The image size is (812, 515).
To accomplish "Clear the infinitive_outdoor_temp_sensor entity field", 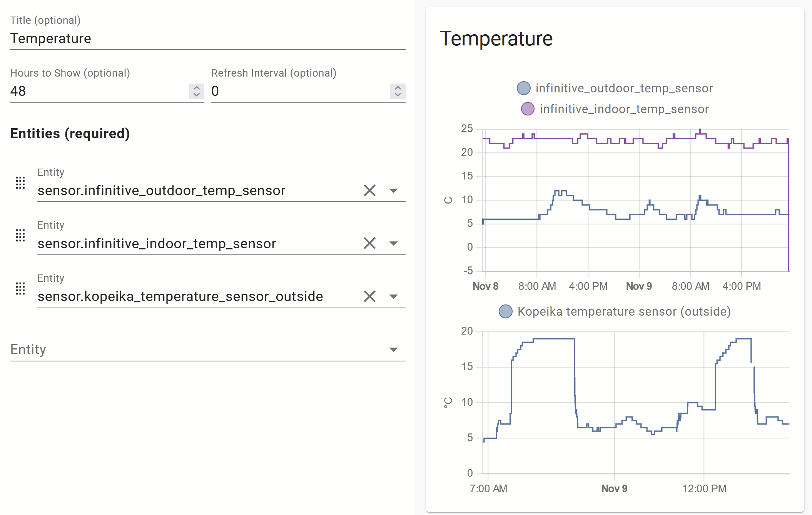I will coord(369,191).
